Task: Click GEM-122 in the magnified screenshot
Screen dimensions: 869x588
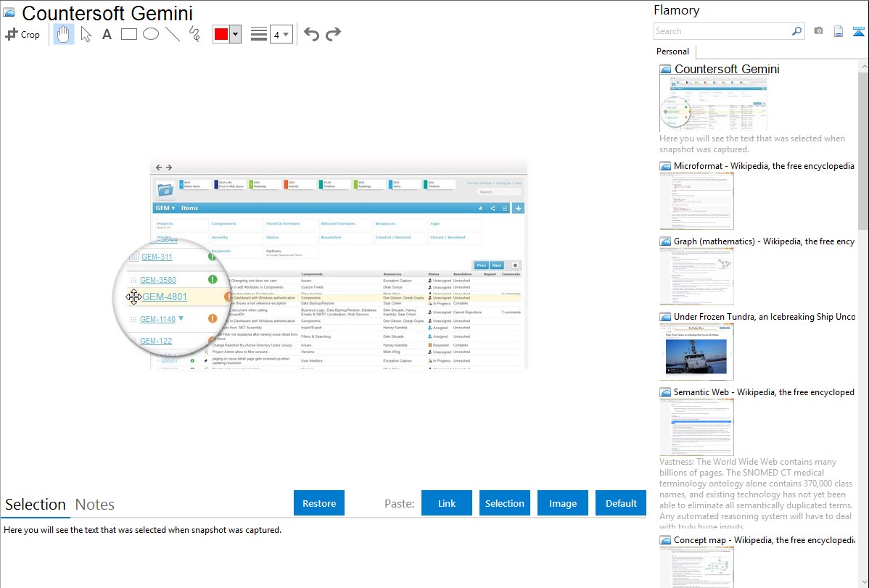Action: click(x=156, y=341)
